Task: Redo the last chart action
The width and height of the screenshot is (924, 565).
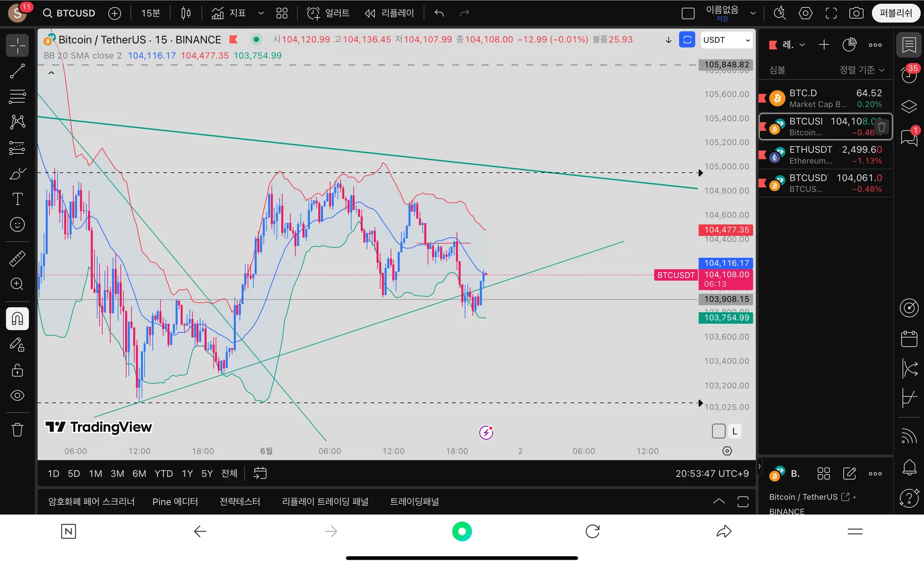Action: (x=464, y=13)
